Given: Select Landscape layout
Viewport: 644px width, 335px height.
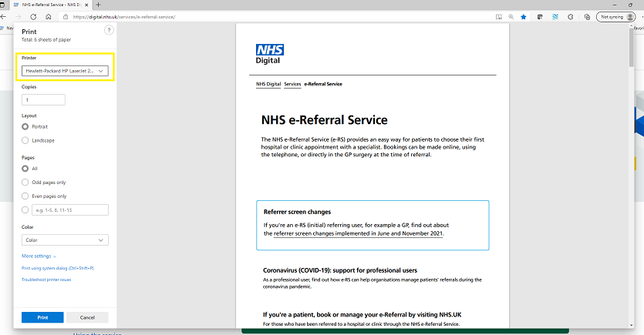Looking at the screenshot, I should click(x=25, y=141).
